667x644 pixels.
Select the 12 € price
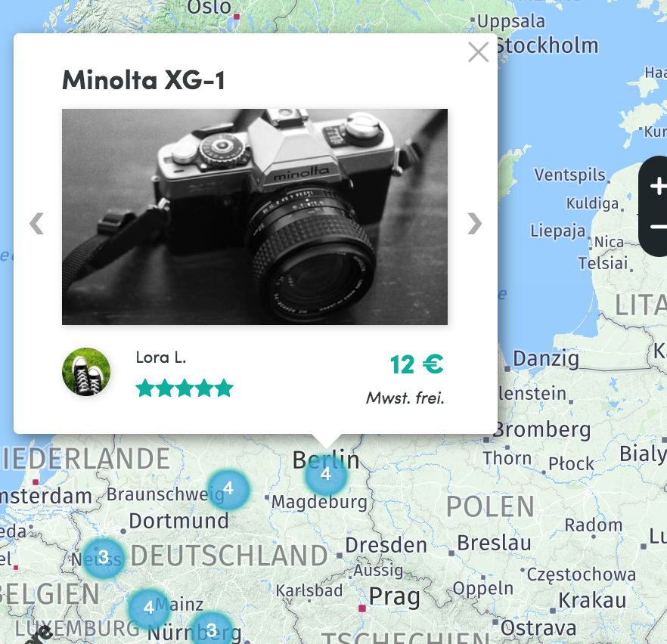tap(417, 365)
